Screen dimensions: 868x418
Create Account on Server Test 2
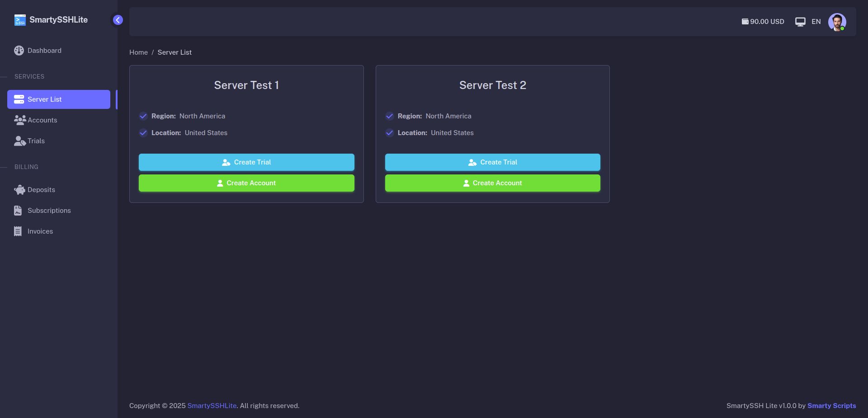tap(493, 183)
